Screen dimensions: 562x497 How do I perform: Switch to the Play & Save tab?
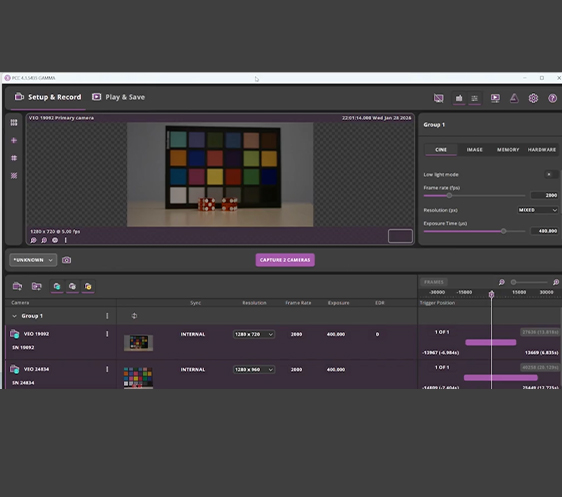coord(119,97)
